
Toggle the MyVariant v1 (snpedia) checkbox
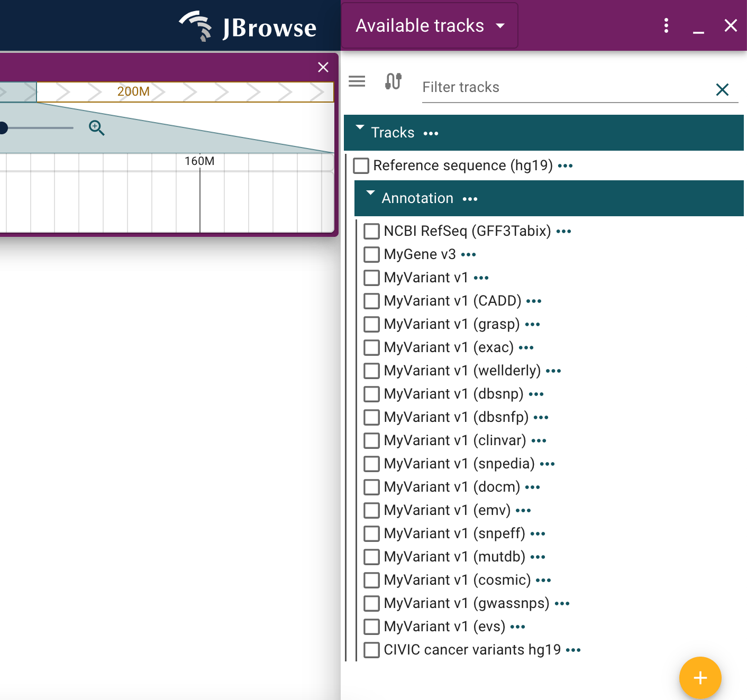point(372,464)
